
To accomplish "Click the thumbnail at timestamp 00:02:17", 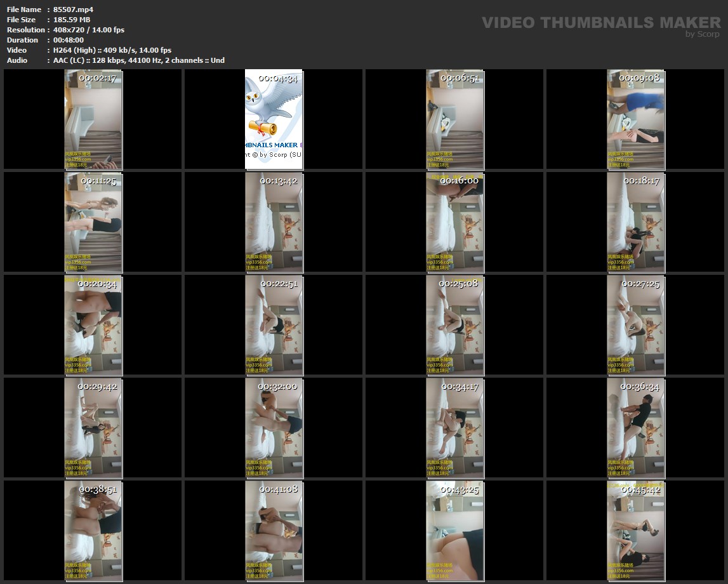I will [x=93, y=119].
